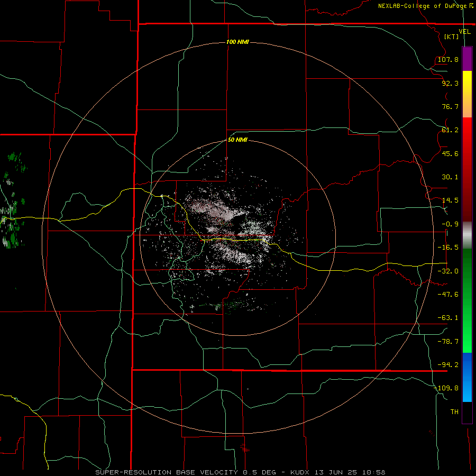This screenshot has width=476, height=476.
Task: Pick the blue segment of the color bar
Action: click(x=467, y=377)
